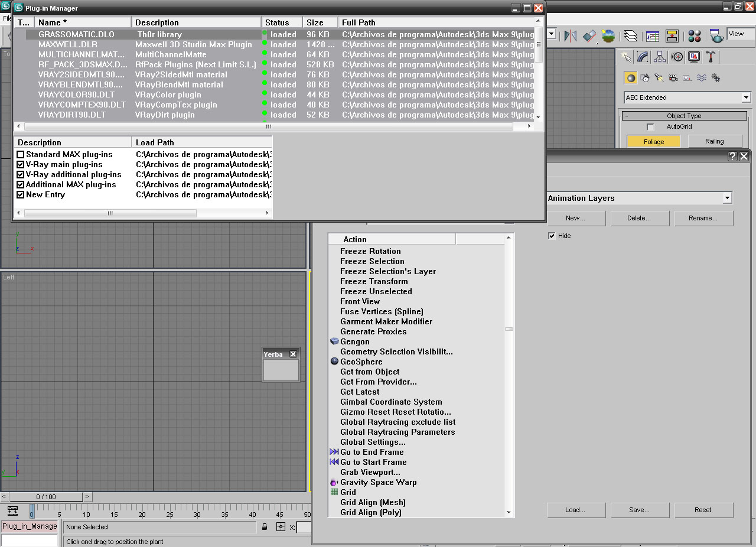Select MAXWELL.DLR plug-in row
Screen dimensions: 756x547
coord(274,45)
